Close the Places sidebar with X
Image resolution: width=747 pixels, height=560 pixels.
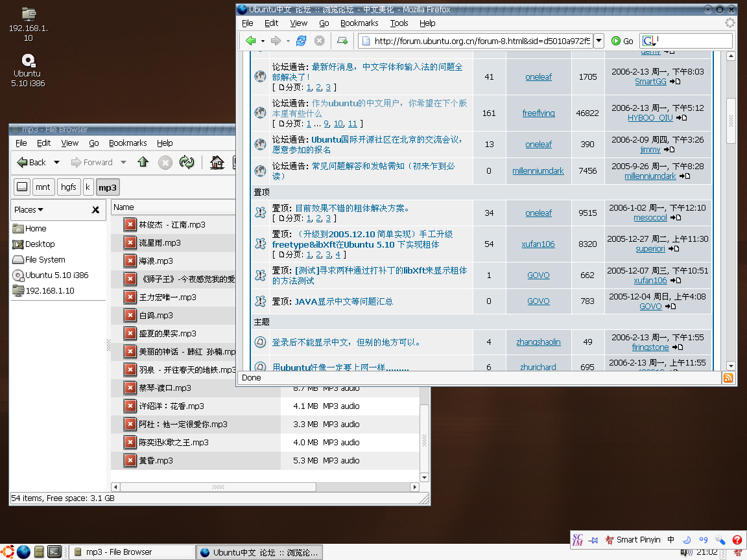[x=95, y=209]
